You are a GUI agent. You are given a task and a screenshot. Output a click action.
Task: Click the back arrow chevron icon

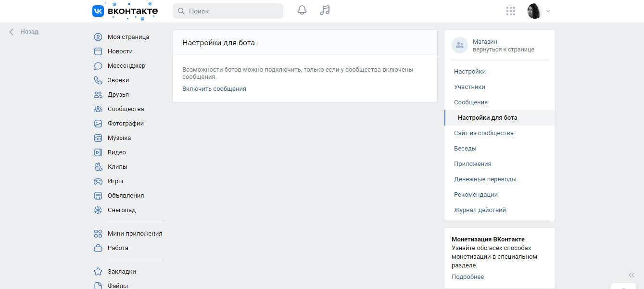[12, 32]
